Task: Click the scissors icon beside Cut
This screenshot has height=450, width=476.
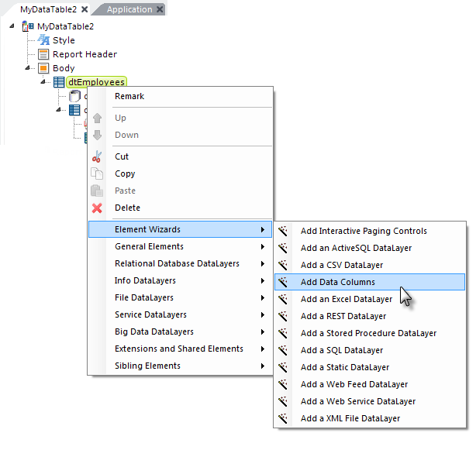Action: (x=97, y=156)
